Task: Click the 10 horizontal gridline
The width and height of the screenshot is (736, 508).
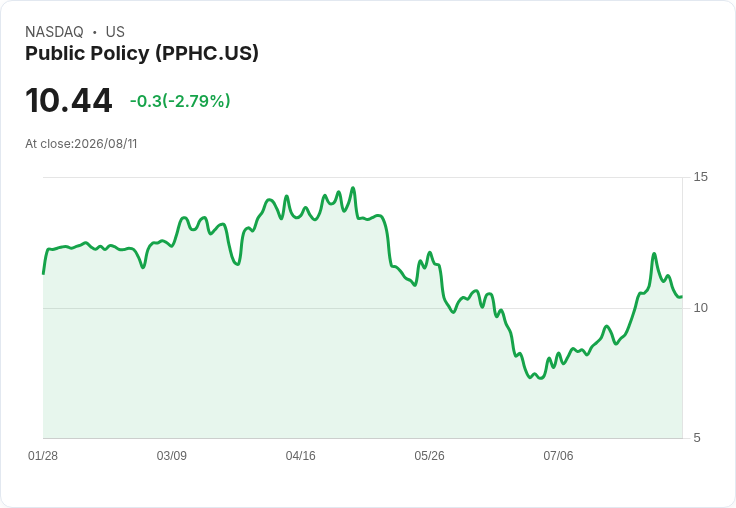Action: 363,308
